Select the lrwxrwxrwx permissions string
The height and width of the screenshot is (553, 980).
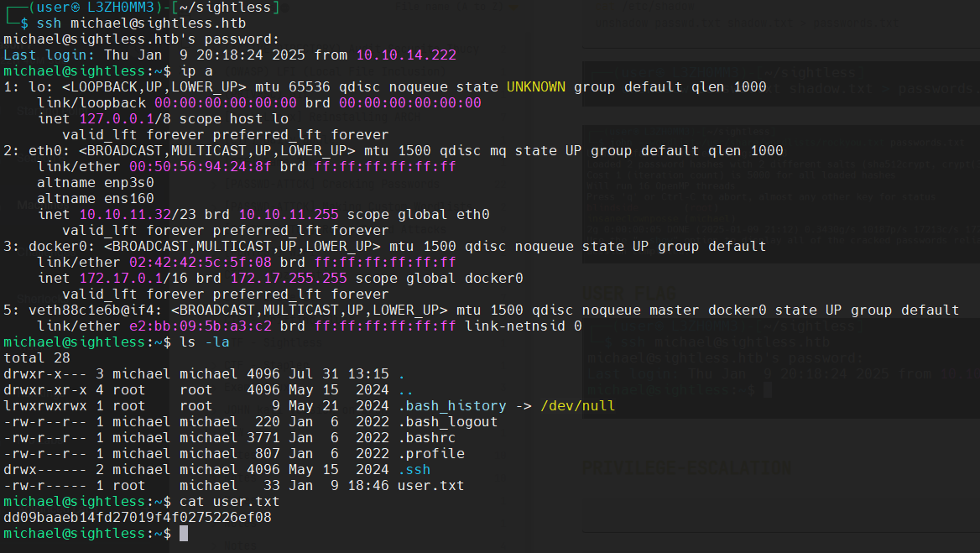click(45, 405)
